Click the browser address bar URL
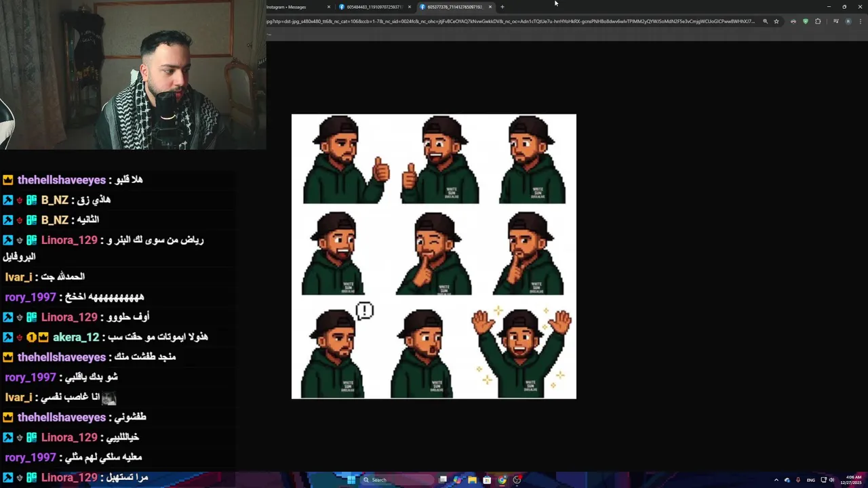The width and height of the screenshot is (868, 488). [511, 21]
